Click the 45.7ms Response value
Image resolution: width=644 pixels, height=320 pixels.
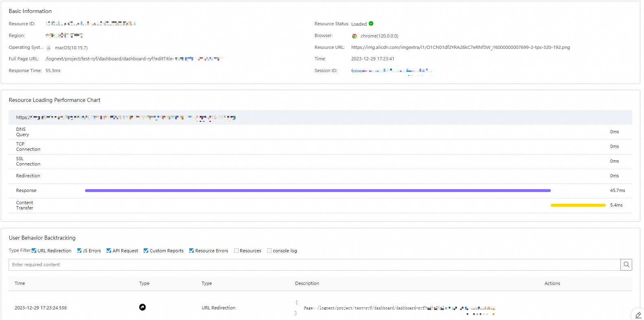[618, 190]
